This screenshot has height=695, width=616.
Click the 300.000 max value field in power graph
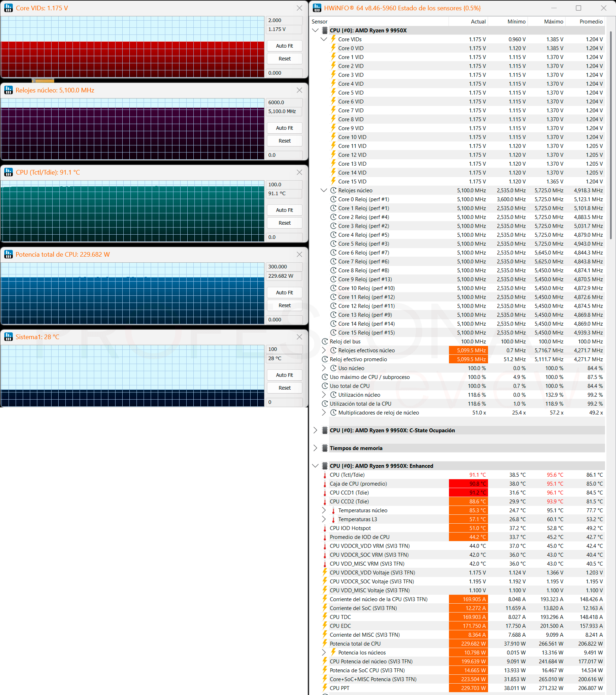click(x=284, y=267)
